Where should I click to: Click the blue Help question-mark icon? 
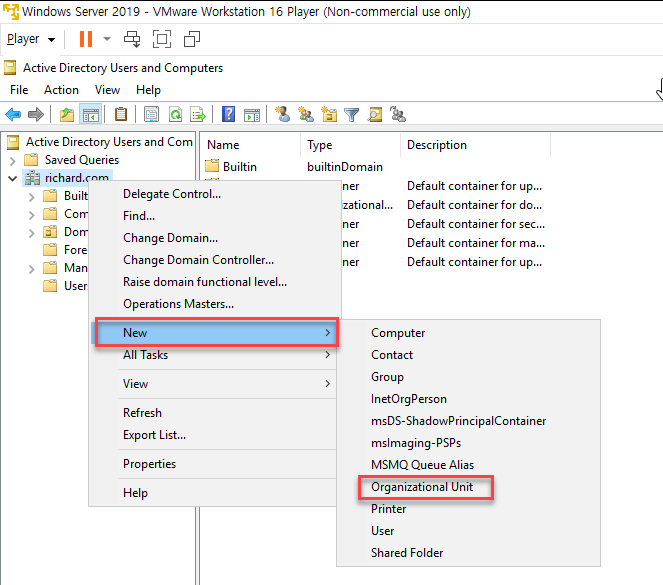tap(228, 114)
